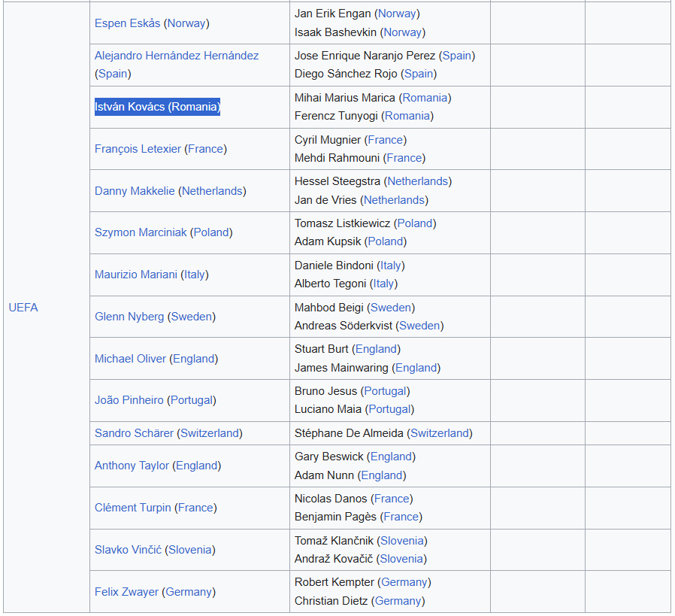Open Glenn Nyberg referee link

pos(129,317)
